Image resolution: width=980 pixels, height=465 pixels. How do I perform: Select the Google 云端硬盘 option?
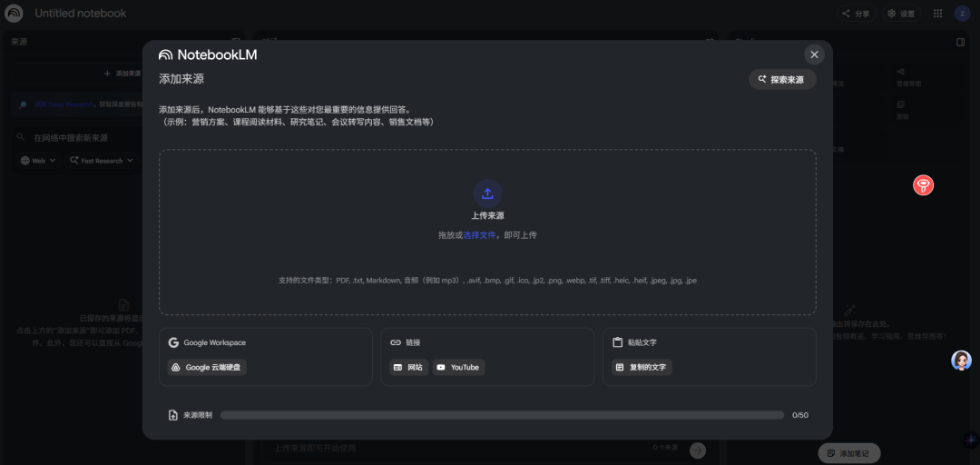(x=207, y=368)
